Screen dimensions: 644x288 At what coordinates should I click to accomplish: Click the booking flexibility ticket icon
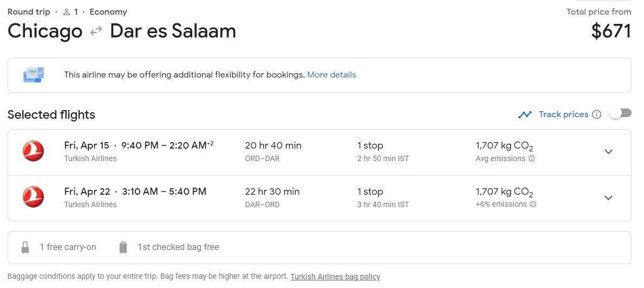pyautogui.click(x=34, y=75)
